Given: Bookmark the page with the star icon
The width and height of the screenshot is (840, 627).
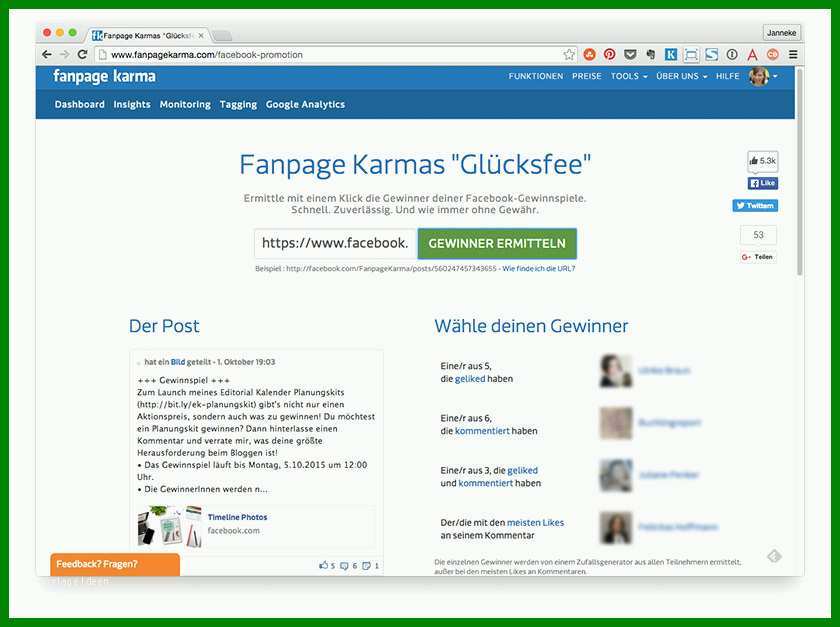Looking at the screenshot, I should tap(569, 54).
